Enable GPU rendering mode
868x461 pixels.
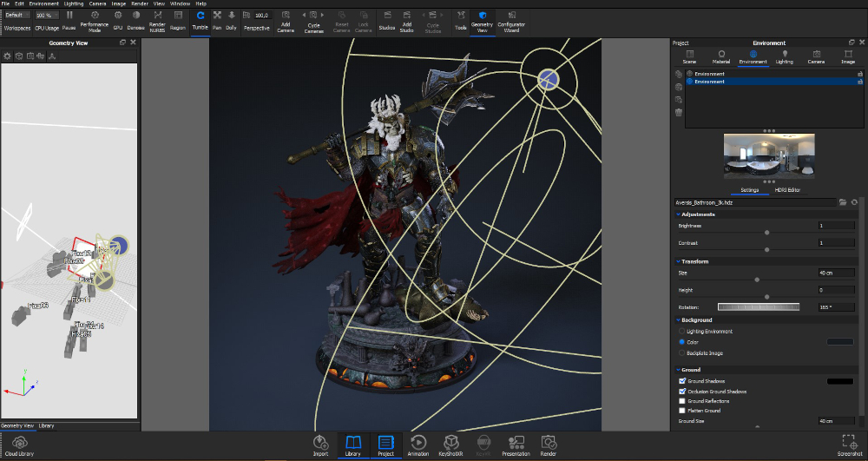pyautogui.click(x=118, y=21)
